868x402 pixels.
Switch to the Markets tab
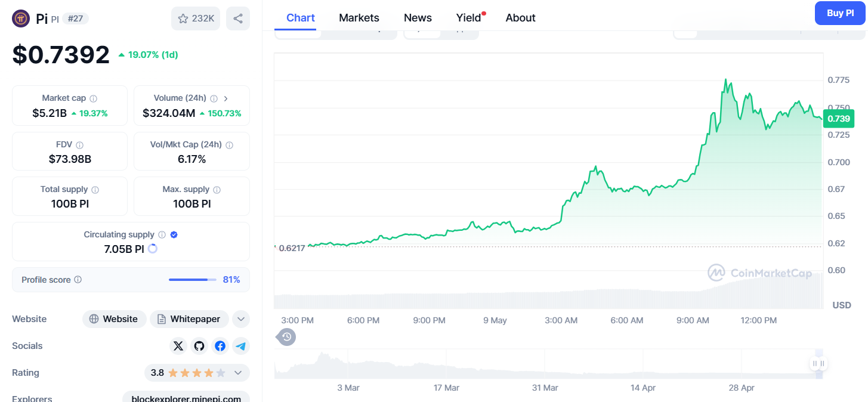[359, 18]
